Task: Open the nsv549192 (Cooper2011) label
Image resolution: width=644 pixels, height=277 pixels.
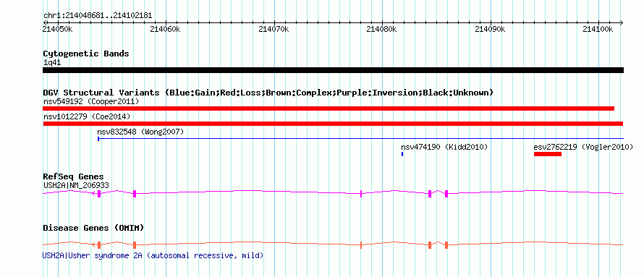Action: (91, 101)
